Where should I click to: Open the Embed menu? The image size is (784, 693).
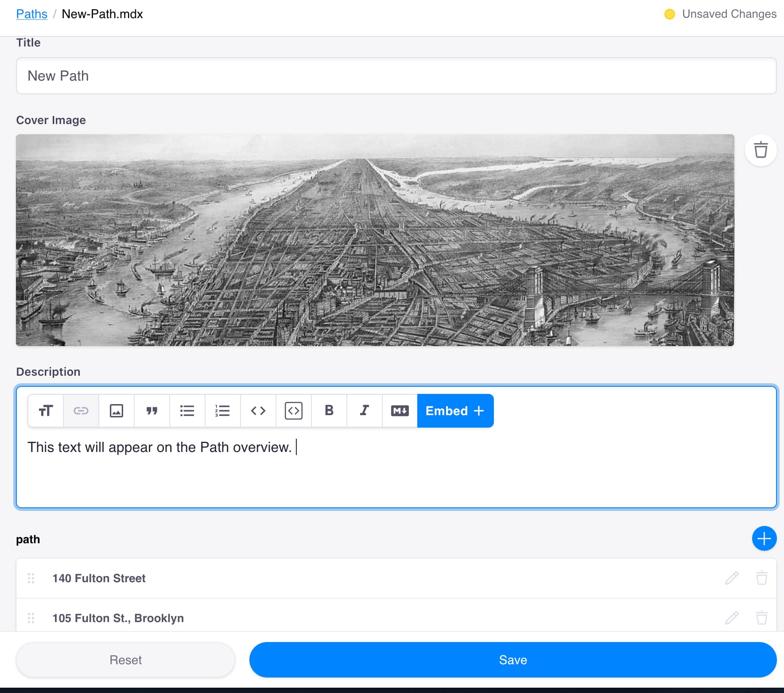click(x=455, y=411)
